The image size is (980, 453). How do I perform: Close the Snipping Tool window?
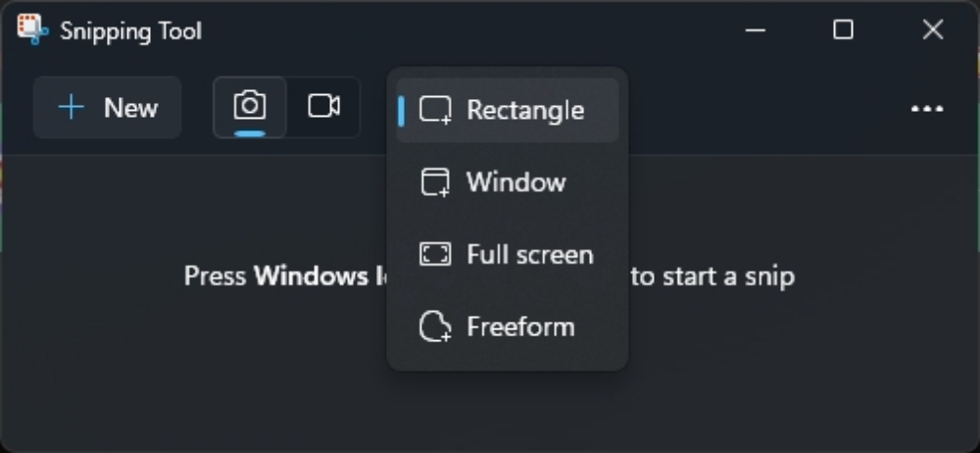pos(933,29)
